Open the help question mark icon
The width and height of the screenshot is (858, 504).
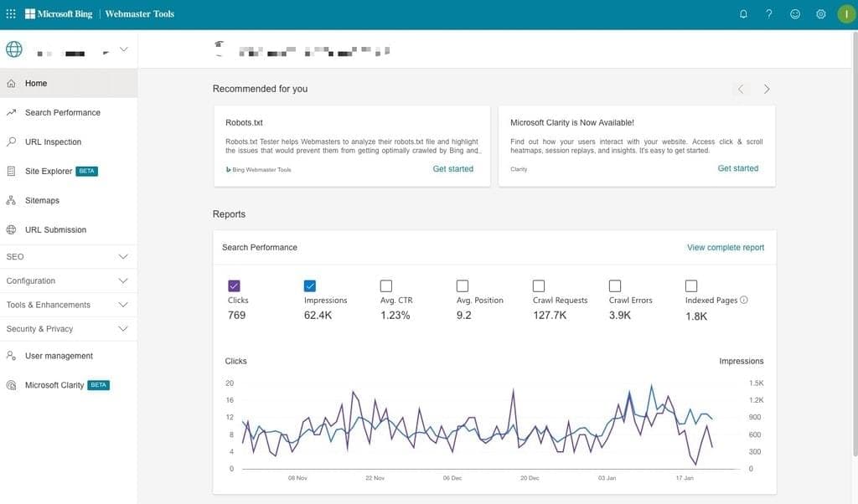coord(769,14)
